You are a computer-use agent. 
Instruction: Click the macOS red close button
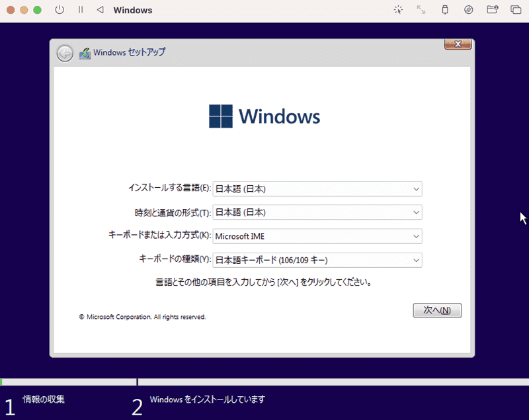click(x=11, y=10)
